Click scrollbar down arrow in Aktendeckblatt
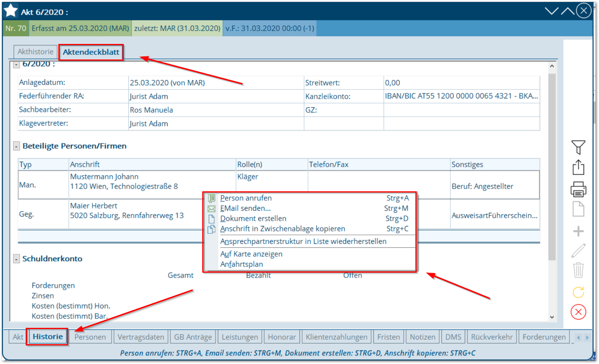This screenshot has width=599, height=364. tap(552, 317)
